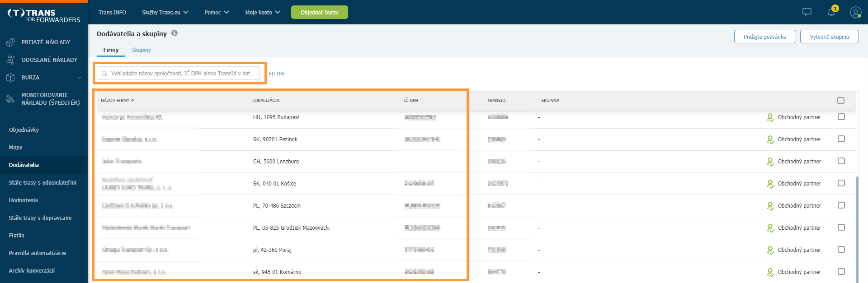868x283 pixels.
Task: Click partner icon in Lenzburg row
Action: click(x=770, y=162)
